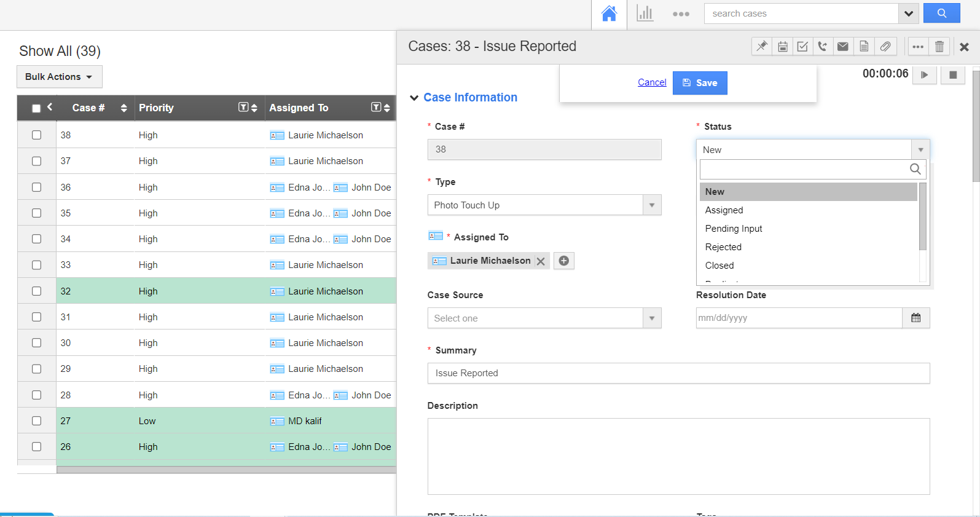Tick the checkbox for case 32
980x517 pixels.
(x=37, y=291)
